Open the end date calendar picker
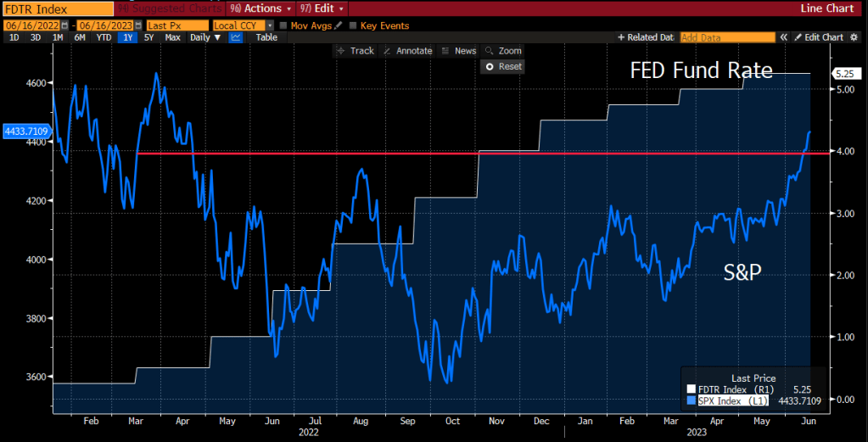Image resolution: width=868 pixels, height=442 pixels. click(x=137, y=25)
